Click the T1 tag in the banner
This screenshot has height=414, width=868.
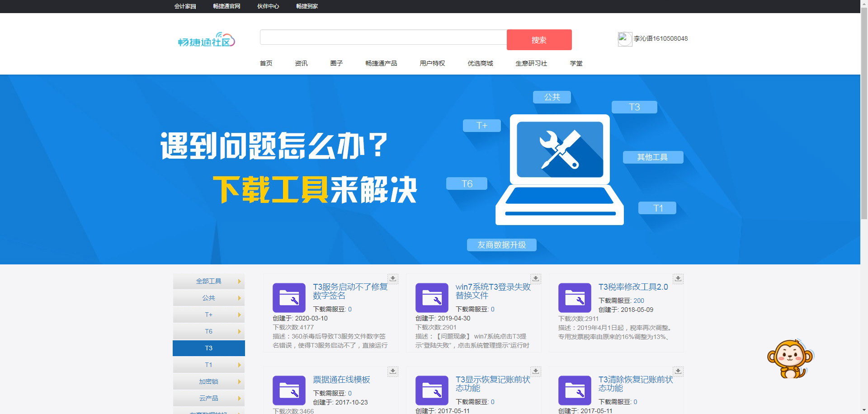657,208
